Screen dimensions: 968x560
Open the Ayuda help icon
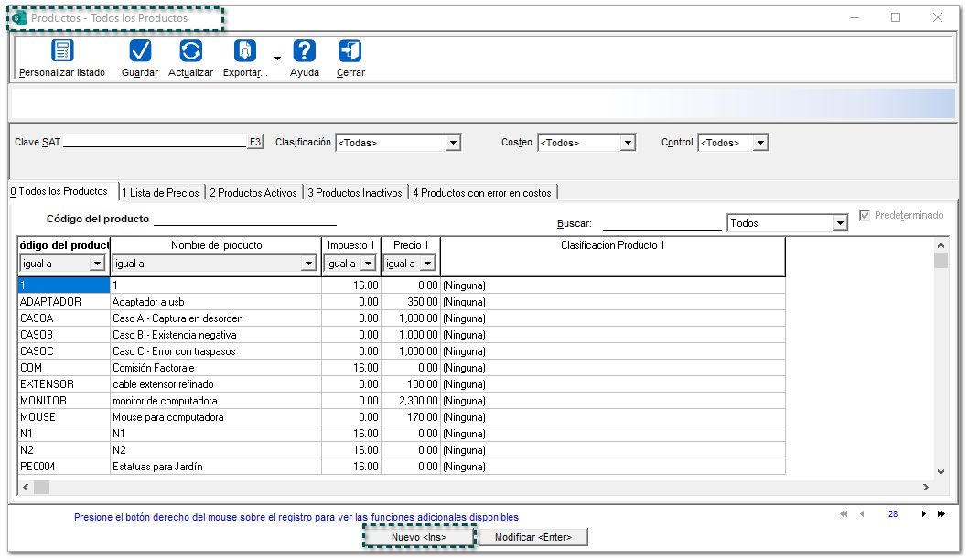point(304,51)
